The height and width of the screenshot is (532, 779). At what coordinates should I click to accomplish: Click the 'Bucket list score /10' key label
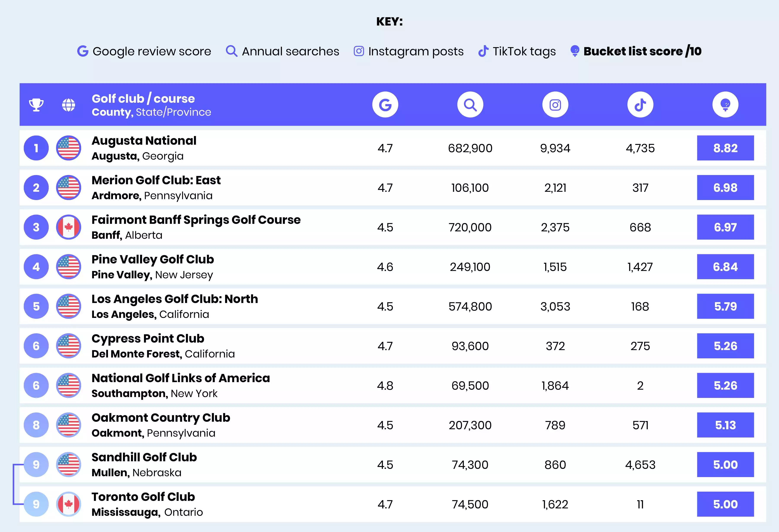(642, 51)
